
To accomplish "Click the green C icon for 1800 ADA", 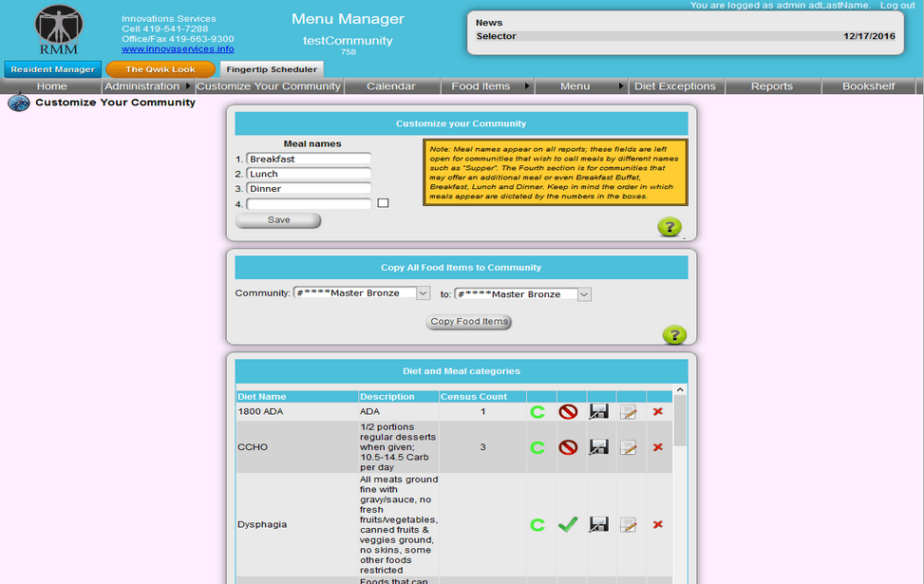I will tap(537, 411).
